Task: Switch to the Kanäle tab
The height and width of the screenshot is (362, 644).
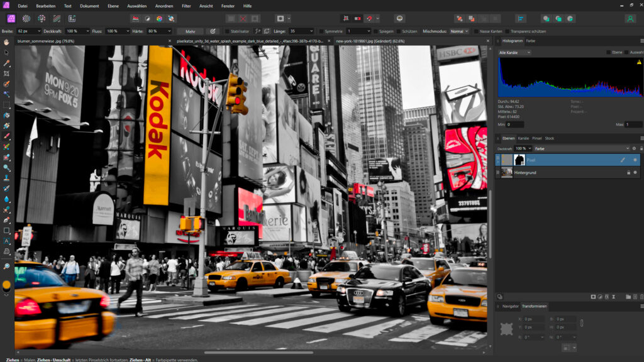Action: point(523,138)
